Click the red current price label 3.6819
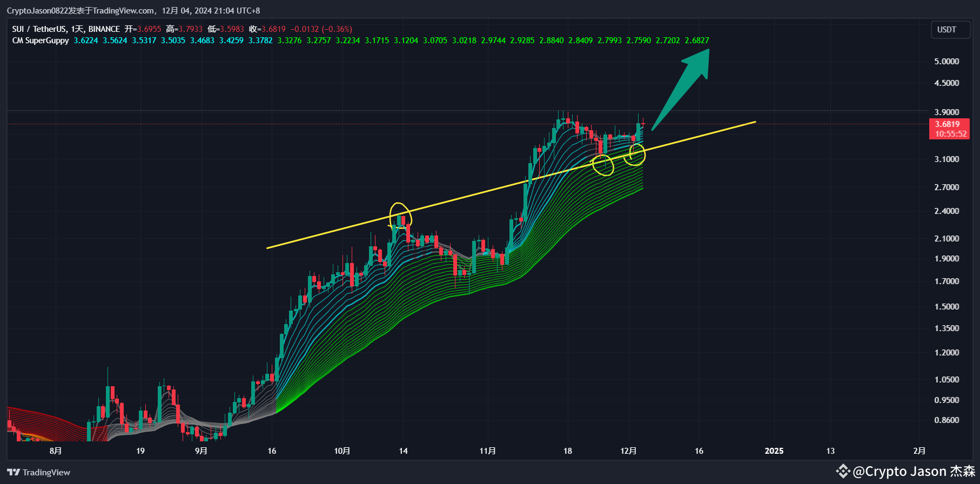 click(949, 124)
